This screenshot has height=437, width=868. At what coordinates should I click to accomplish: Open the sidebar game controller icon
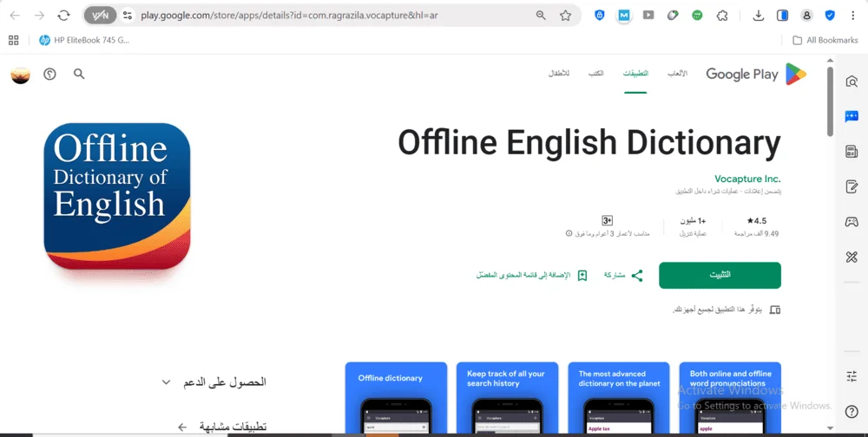(x=852, y=222)
